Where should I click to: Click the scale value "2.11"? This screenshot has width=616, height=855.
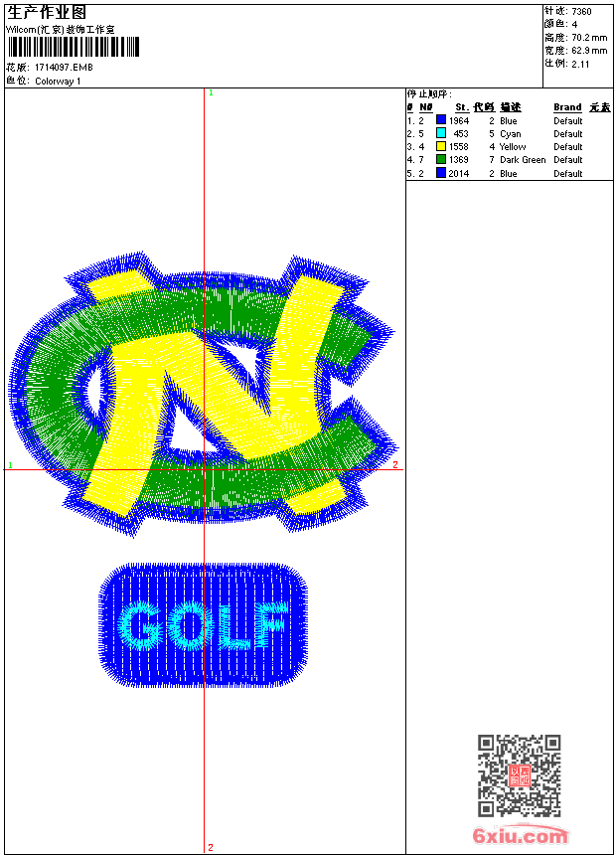pyautogui.click(x=580, y=64)
